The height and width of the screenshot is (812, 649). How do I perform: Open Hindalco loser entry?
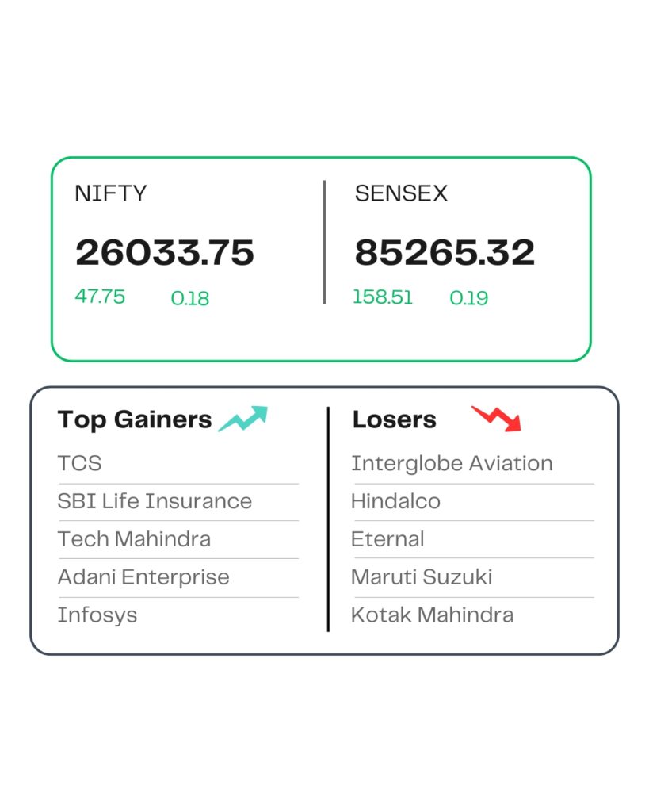pos(395,501)
